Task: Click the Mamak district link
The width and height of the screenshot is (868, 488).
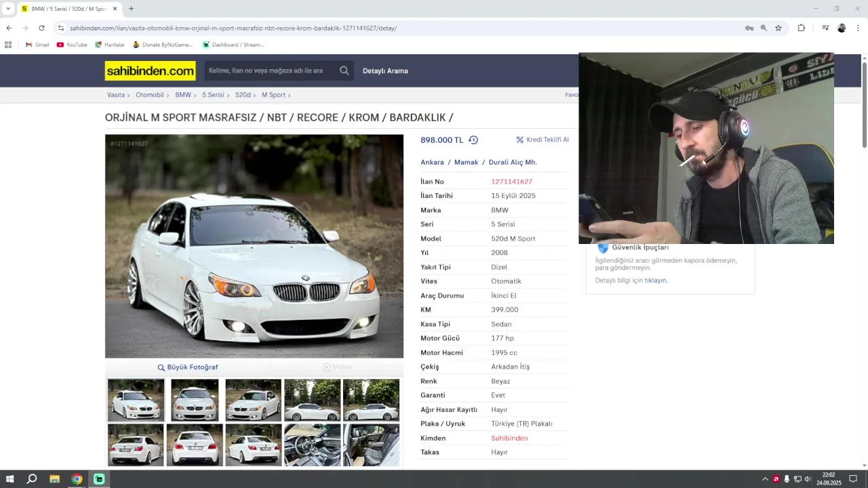Action: 466,163
